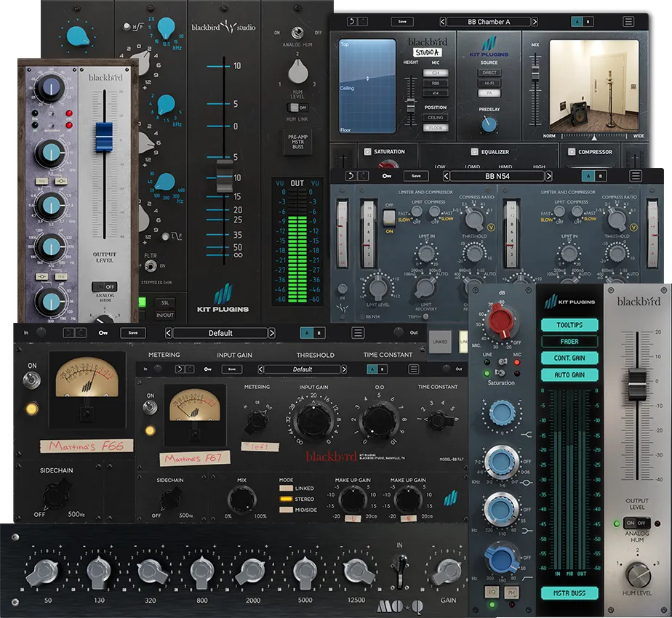The width and height of the screenshot is (672, 618).
Task: Open hamburger menu in BB Chamber A plugin
Action: (x=628, y=21)
